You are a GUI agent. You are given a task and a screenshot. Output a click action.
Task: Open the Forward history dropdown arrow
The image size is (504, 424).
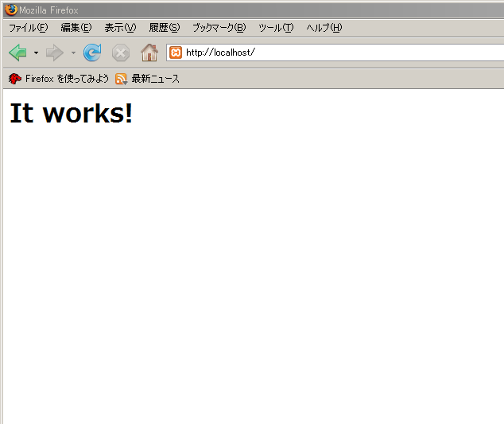pyautogui.click(x=73, y=53)
